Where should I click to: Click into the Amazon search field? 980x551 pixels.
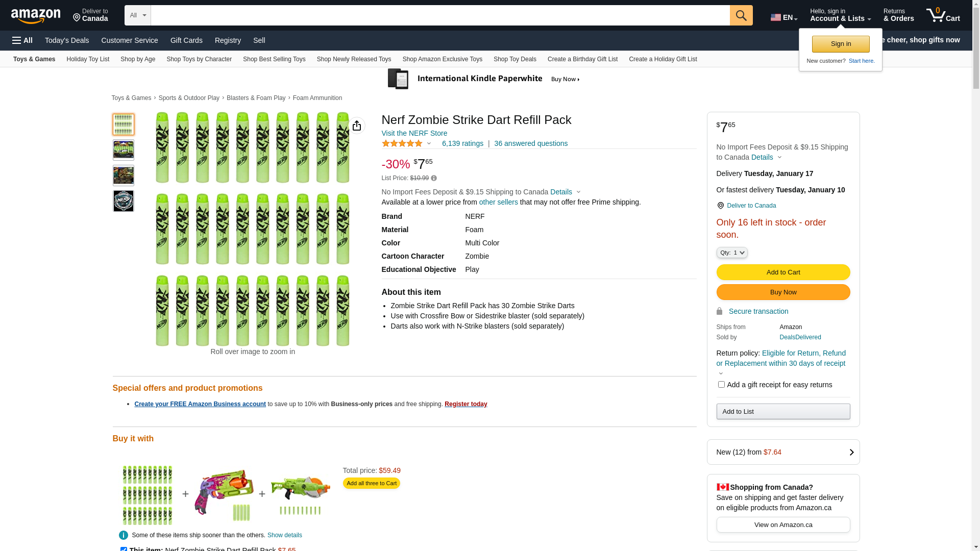point(440,15)
